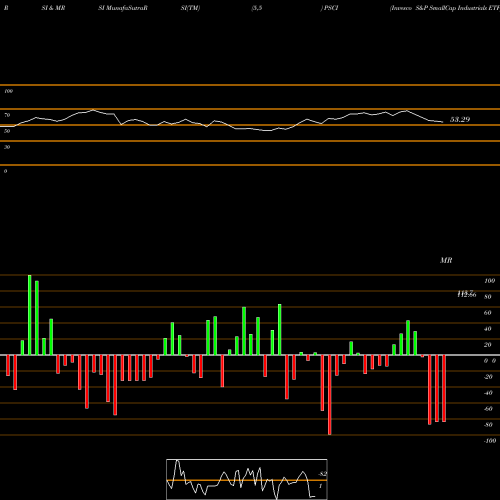The image size is (500, 500).
Task: Click the Invesco S&P SmallCap Industrials ETF title
Action: click(x=445, y=8)
